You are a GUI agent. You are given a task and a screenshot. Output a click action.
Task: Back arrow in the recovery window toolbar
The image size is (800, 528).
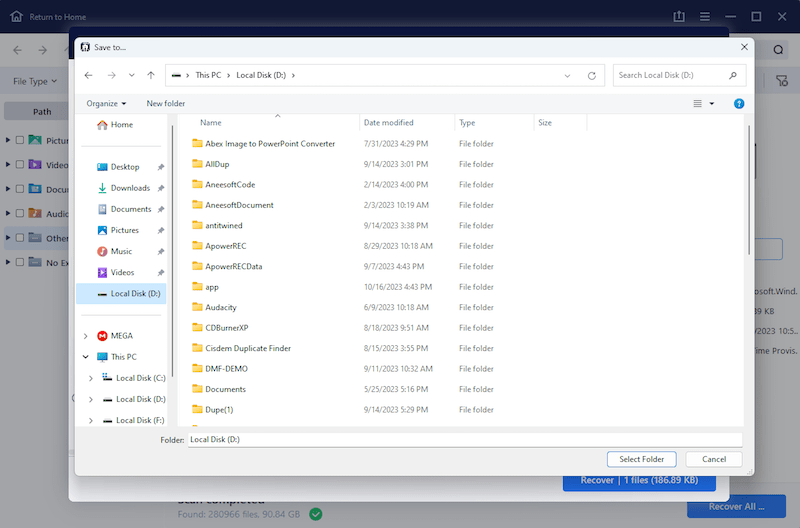(x=17, y=50)
